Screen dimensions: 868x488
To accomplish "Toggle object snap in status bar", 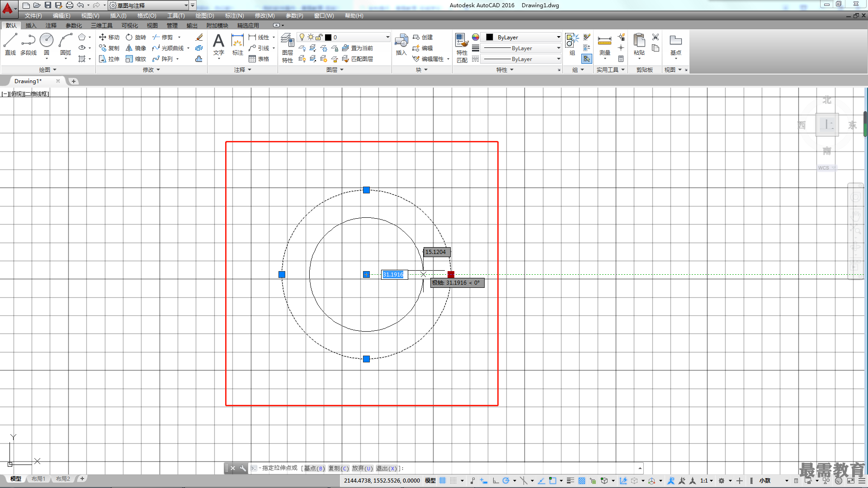I will tap(552, 480).
